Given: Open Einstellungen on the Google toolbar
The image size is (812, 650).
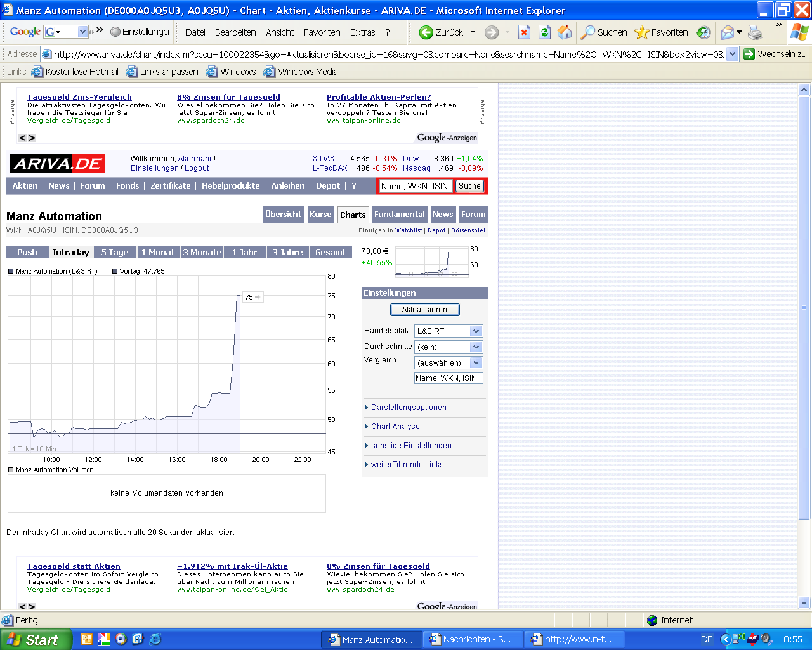Looking at the screenshot, I should (140, 32).
